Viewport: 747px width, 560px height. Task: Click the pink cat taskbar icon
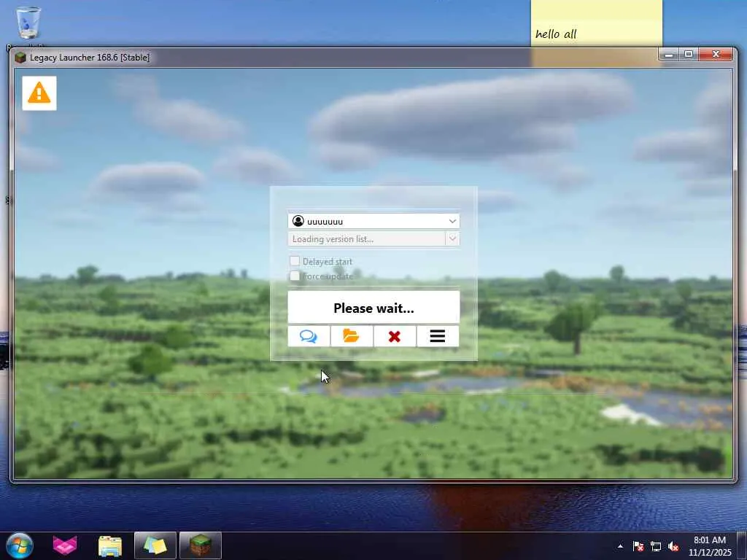coord(65,545)
